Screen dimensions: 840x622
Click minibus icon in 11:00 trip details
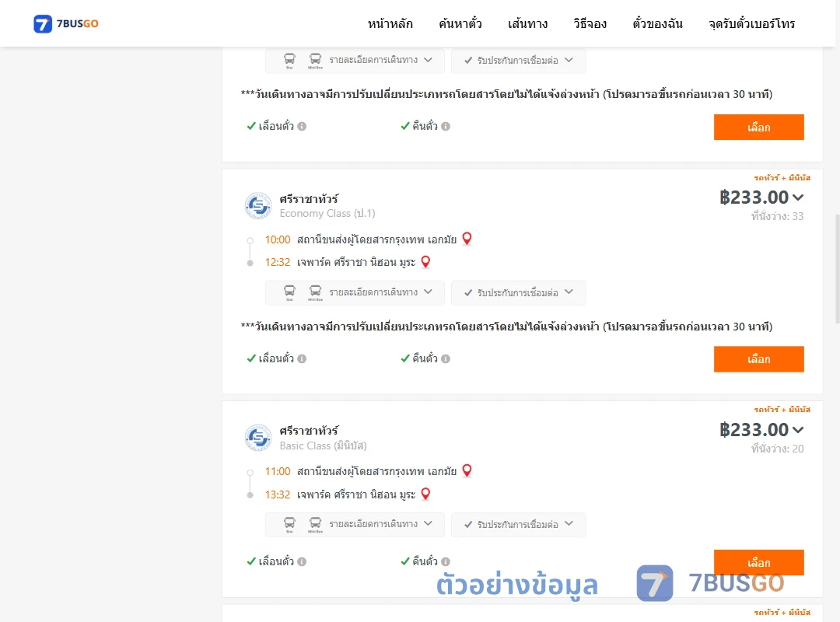[315, 524]
